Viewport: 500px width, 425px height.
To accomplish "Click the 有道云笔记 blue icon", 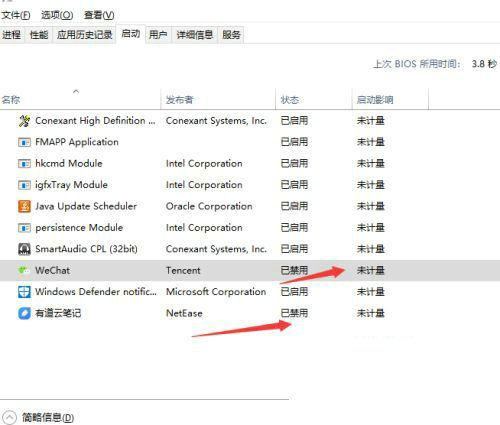I will tap(24, 313).
